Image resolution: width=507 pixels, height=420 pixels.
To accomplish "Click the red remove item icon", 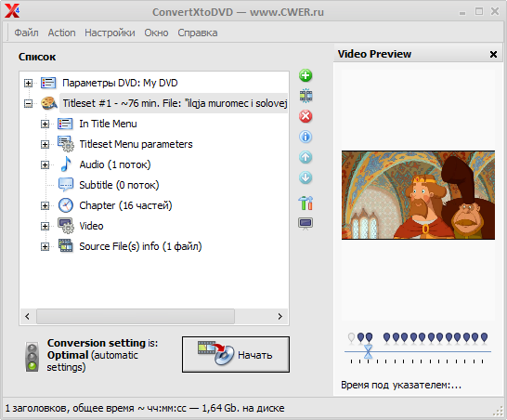I will (x=305, y=116).
